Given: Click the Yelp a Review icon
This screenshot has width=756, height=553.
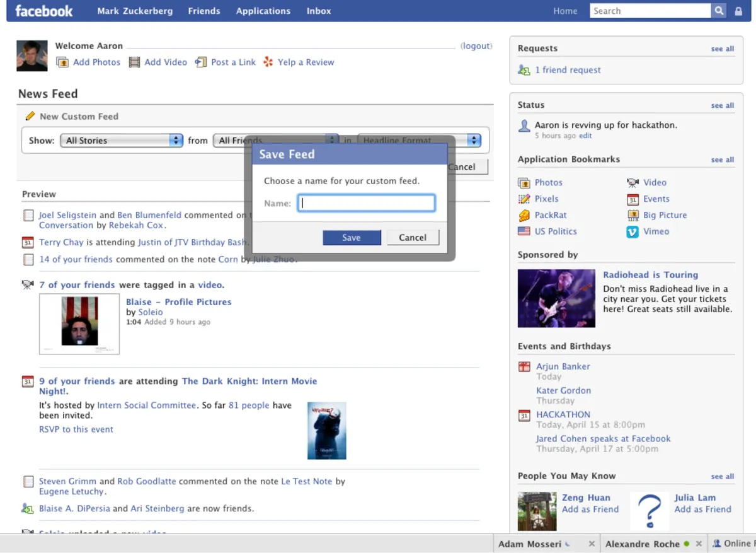Looking at the screenshot, I should [268, 62].
